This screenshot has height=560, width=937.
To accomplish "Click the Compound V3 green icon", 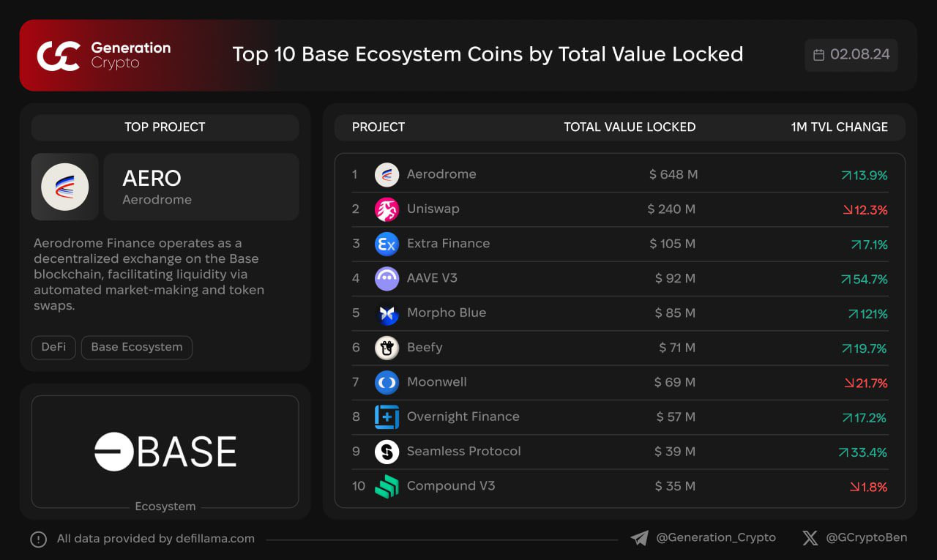I will 387,486.
